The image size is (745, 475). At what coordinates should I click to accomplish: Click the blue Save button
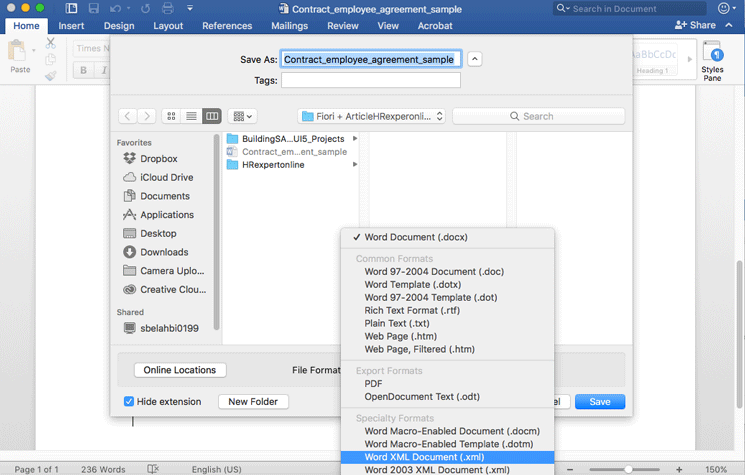(600, 401)
